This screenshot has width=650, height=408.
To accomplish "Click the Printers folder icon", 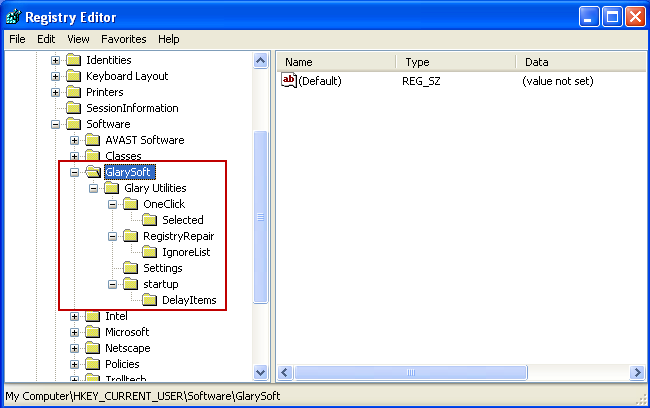I will tap(74, 92).
